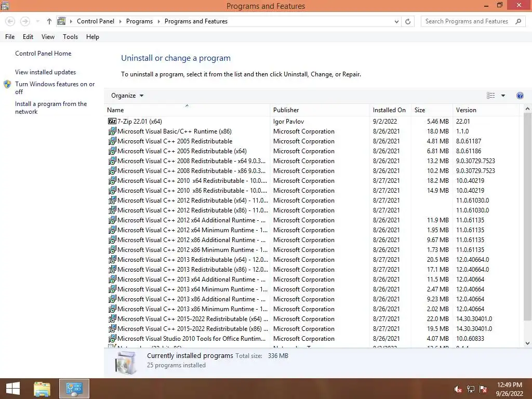Expand address bar history dropdown
532x399 pixels.
[x=396, y=21]
